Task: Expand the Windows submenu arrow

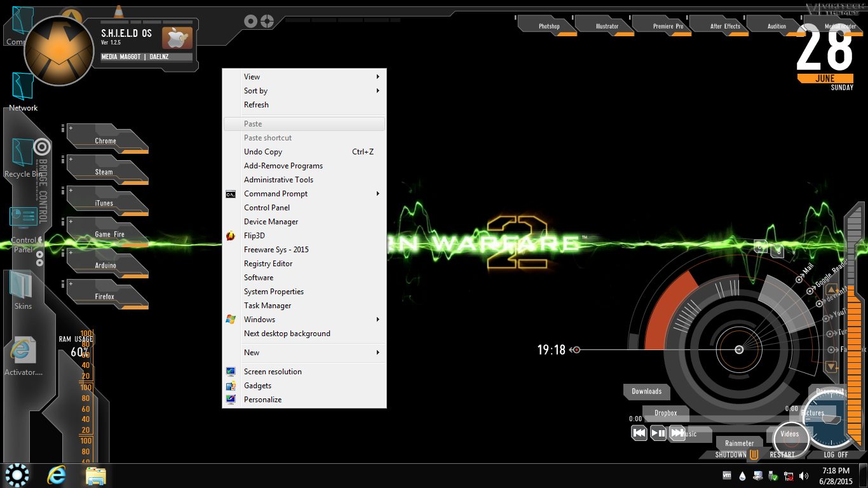Action: [x=377, y=320]
